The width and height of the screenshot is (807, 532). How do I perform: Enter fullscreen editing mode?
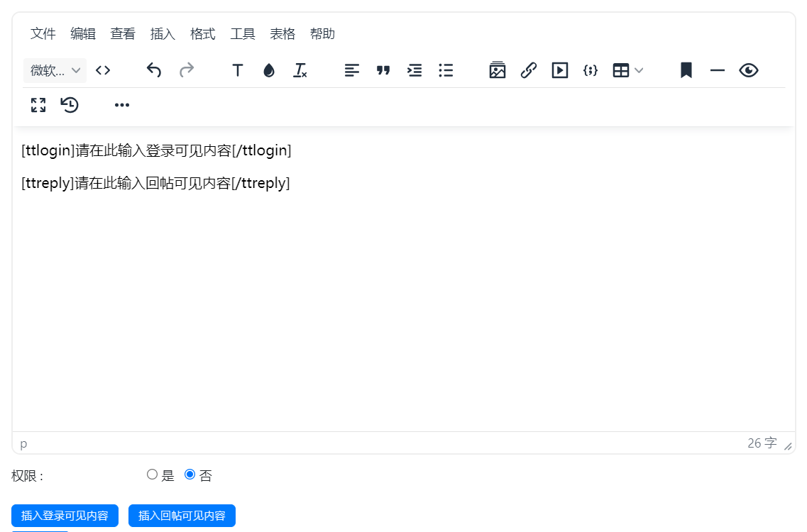coord(38,106)
